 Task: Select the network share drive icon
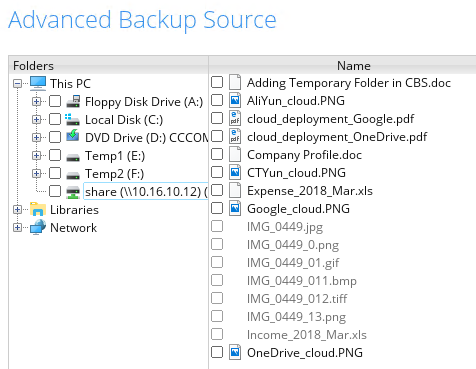[73, 192]
